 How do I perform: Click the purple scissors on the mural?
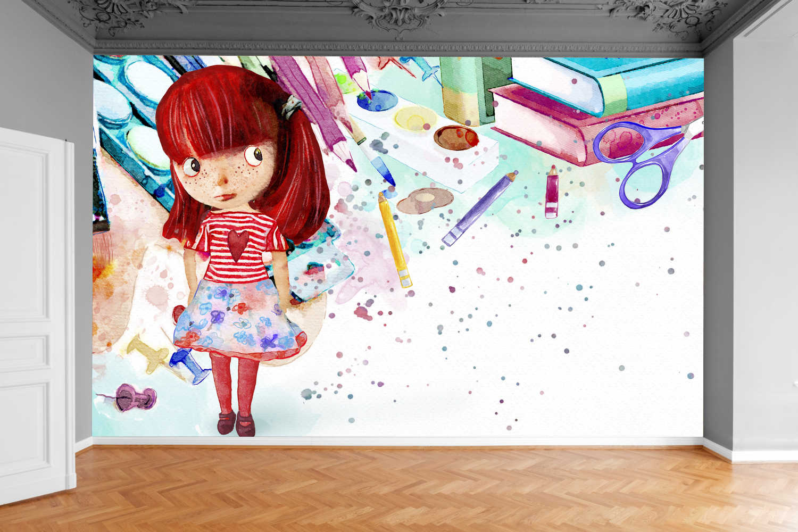(x=640, y=160)
